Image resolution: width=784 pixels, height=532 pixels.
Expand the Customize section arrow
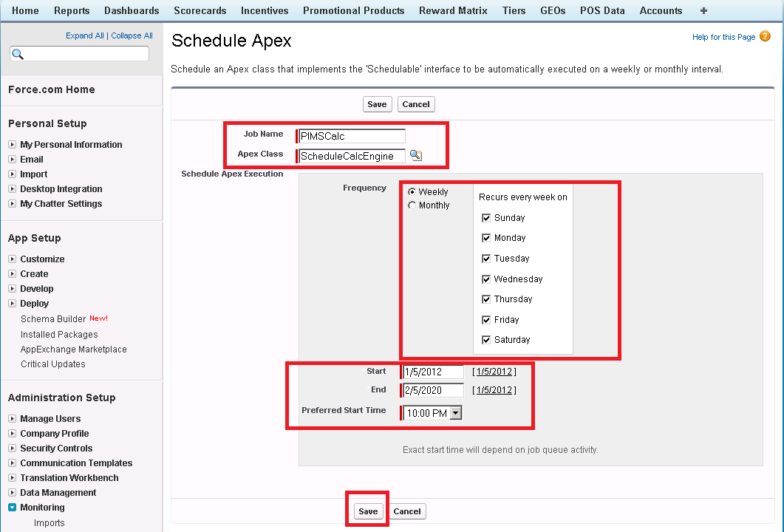pyautogui.click(x=13, y=259)
